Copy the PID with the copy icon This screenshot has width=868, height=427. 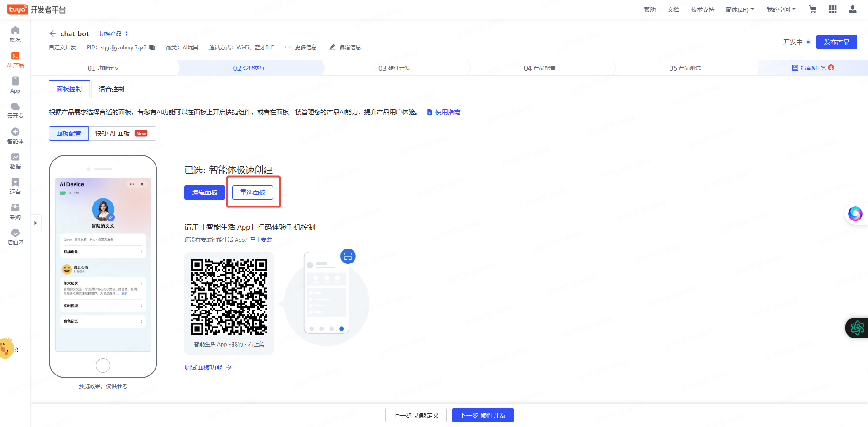pyautogui.click(x=152, y=47)
